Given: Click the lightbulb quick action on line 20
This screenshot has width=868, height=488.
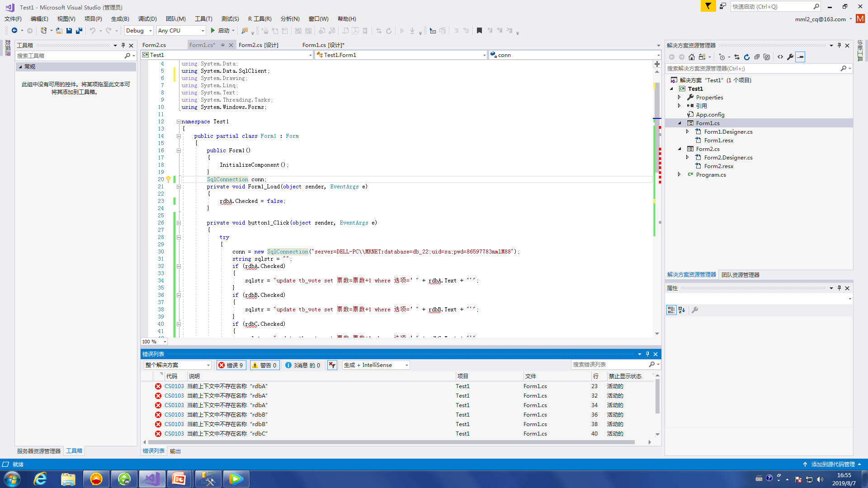Looking at the screenshot, I should click(x=168, y=179).
